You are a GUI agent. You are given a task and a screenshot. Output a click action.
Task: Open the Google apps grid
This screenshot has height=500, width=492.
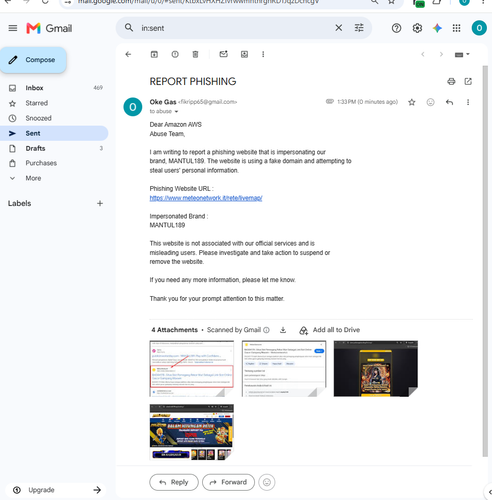point(457,28)
